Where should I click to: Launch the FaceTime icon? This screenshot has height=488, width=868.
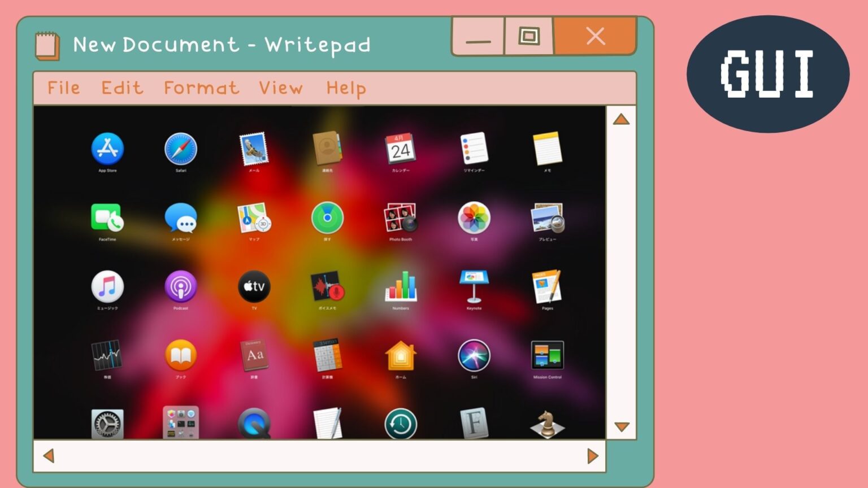coord(107,217)
